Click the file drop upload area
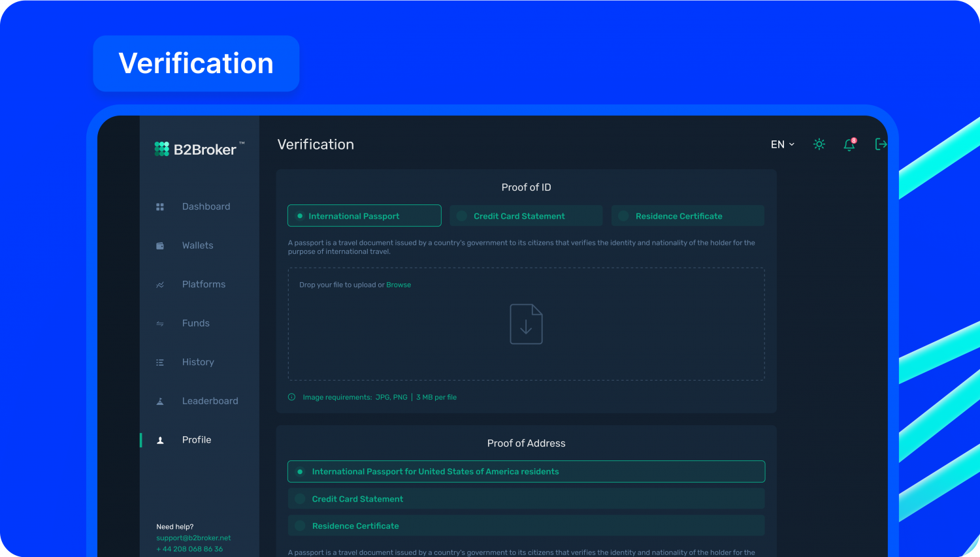This screenshot has width=980, height=557. [x=526, y=324]
